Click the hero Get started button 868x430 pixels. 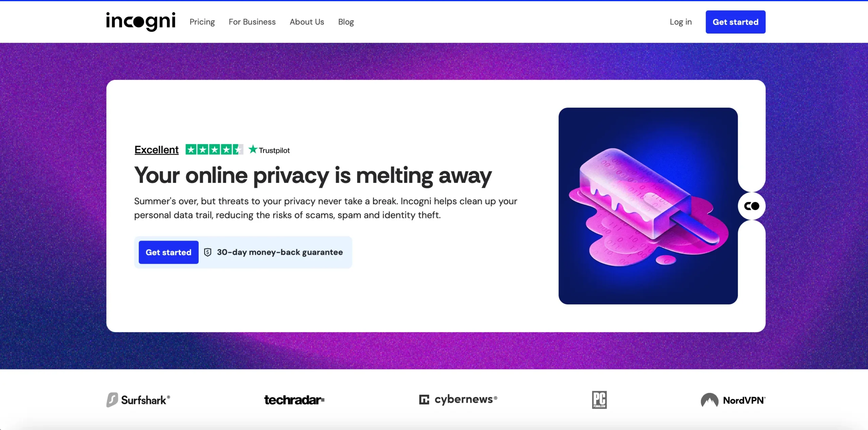[169, 252]
